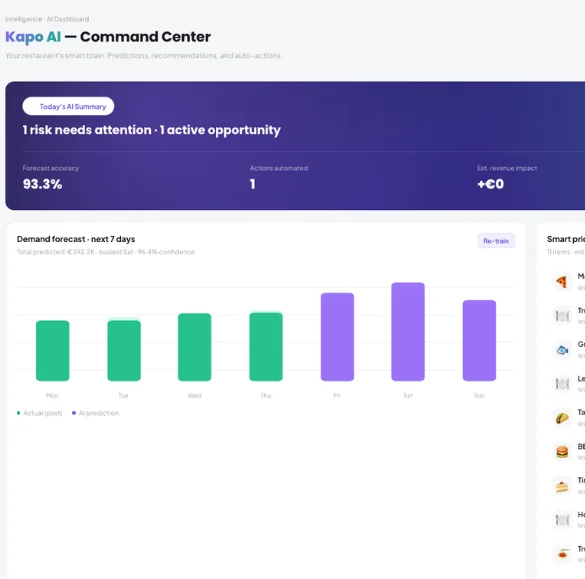
Task: Click the Wed axis label
Action: coord(194,395)
